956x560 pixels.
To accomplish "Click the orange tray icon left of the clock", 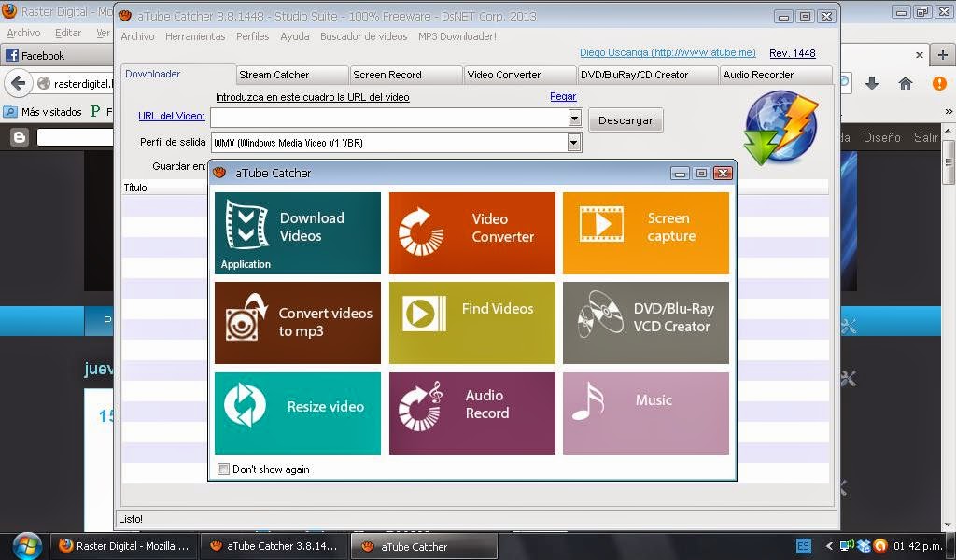I will point(879,546).
